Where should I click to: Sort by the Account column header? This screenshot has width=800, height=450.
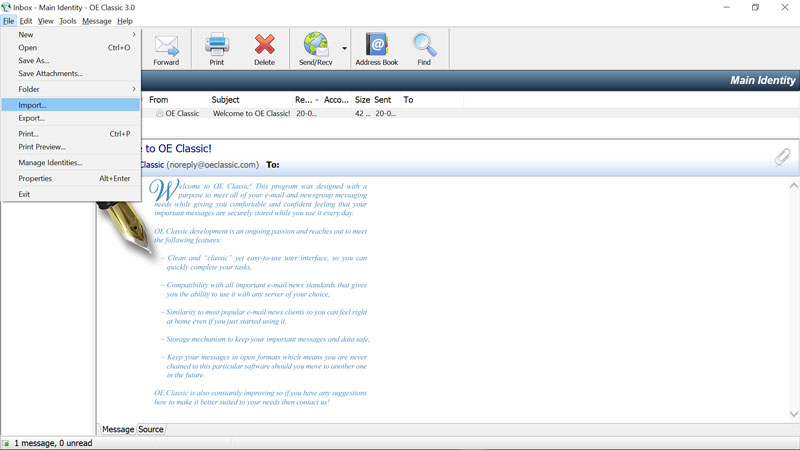click(x=337, y=99)
